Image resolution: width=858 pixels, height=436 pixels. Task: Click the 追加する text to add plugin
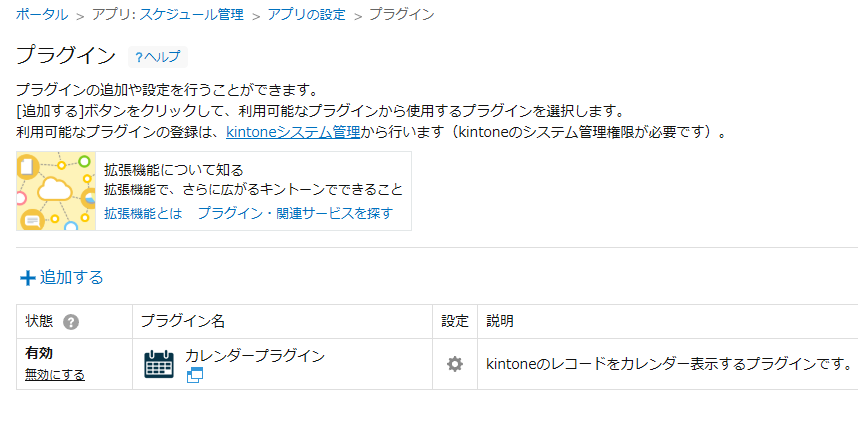click(x=72, y=277)
